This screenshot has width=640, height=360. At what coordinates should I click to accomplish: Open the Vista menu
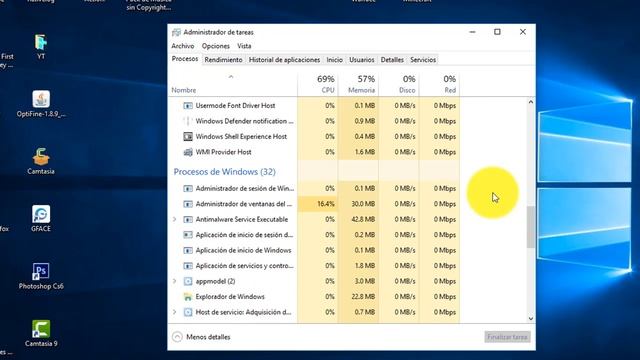pyautogui.click(x=244, y=46)
